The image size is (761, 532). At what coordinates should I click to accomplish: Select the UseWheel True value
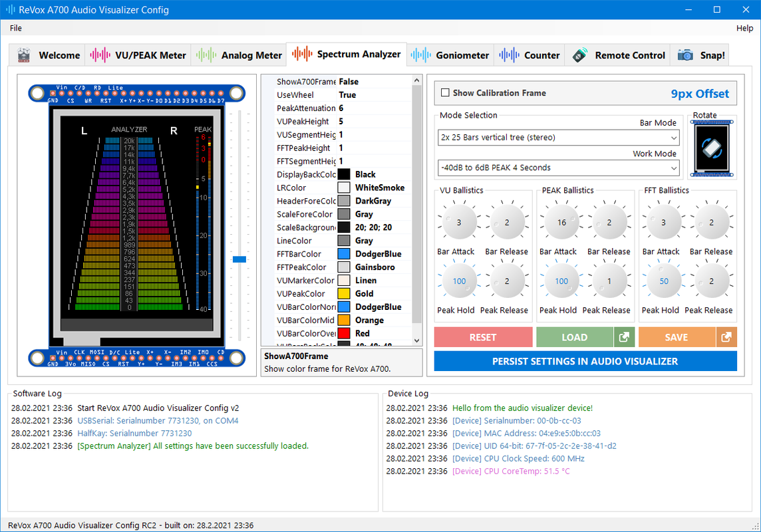point(347,95)
